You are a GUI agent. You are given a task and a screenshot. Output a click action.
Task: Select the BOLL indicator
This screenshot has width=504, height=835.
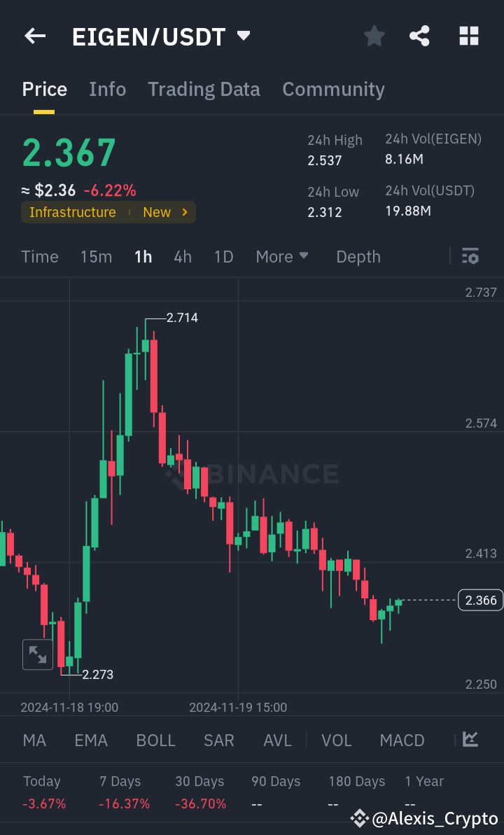pos(155,740)
